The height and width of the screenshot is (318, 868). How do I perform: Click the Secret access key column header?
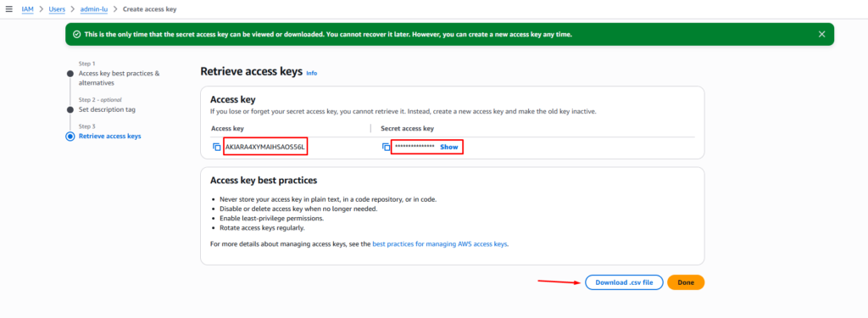(x=408, y=129)
